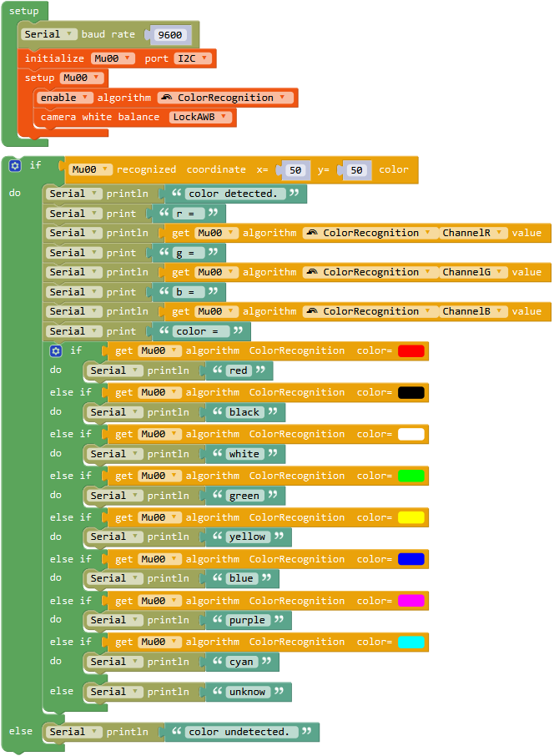The height and width of the screenshot is (756, 554).
Task: Click the blue color swatch
Action: coord(411,559)
